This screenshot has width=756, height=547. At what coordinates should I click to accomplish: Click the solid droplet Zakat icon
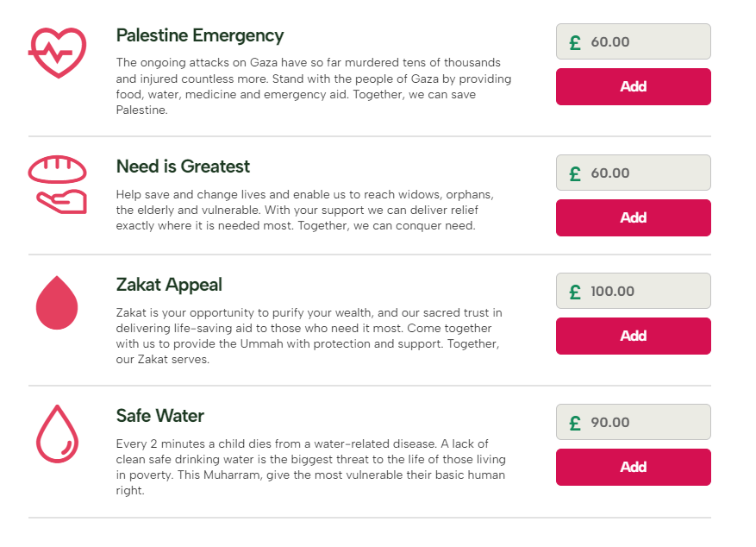click(57, 303)
